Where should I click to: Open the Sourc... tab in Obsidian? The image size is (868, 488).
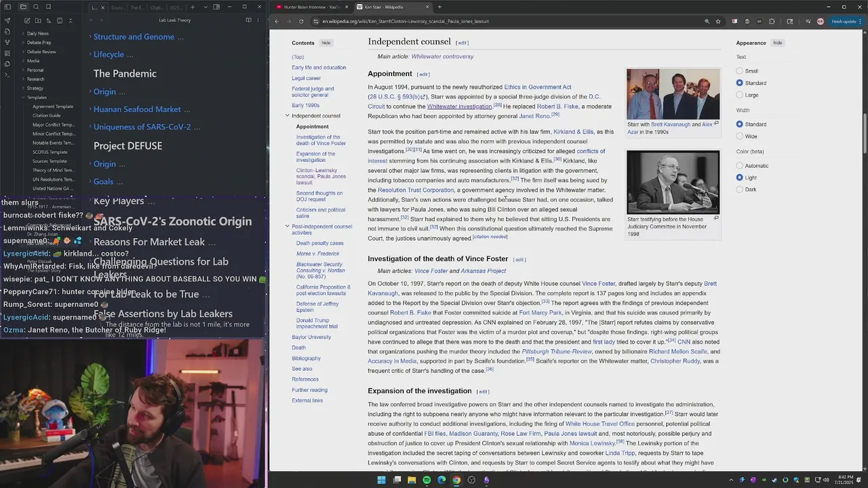click(x=119, y=7)
